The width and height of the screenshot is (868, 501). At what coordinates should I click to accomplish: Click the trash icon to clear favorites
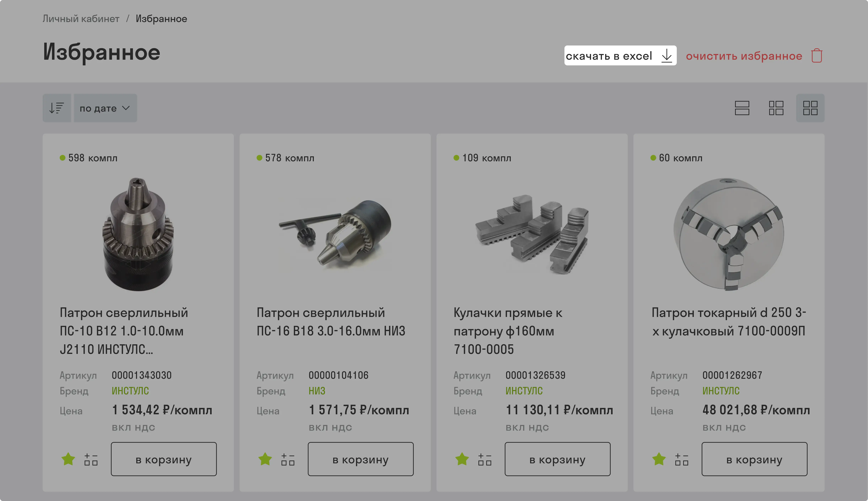click(817, 56)
